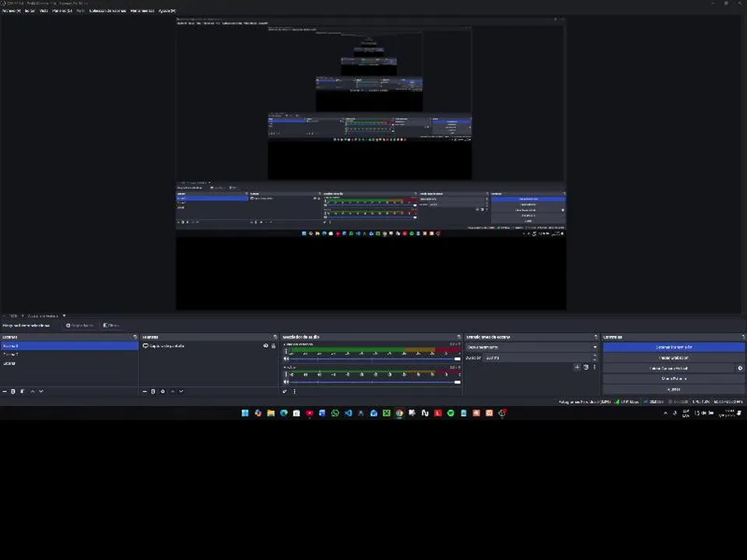Move source up in Fuentes toolbar
The width and height of the screenshot is (747, 560).
click(173, 391)
